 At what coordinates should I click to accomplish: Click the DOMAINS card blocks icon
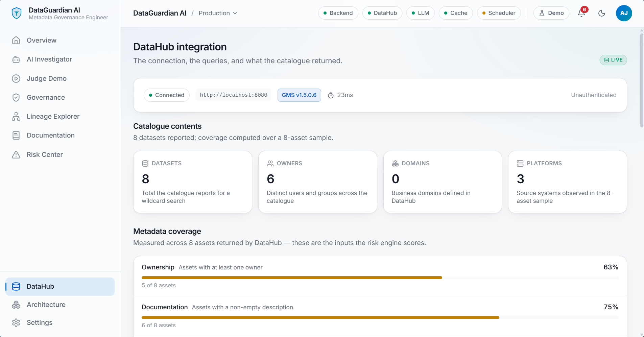tap(395, 164)
